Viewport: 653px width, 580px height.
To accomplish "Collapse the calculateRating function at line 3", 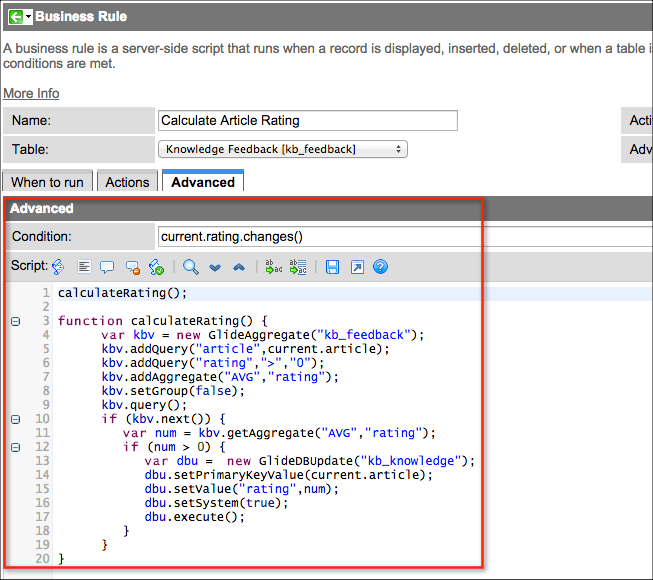I will [15, 321].
